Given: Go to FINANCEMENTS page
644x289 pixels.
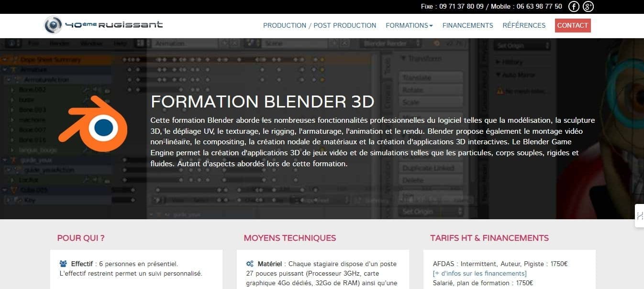Looking at the screenshot, I should click(x=467, y=25).
